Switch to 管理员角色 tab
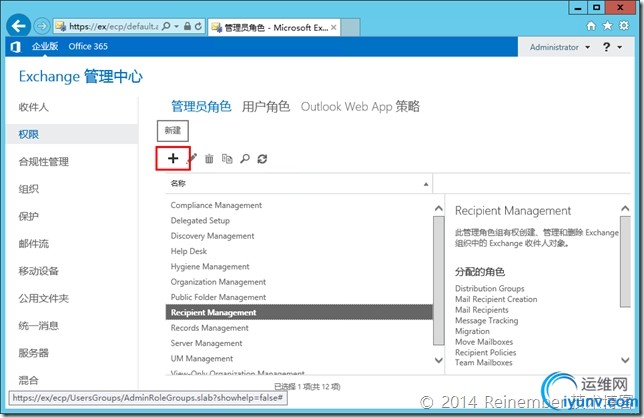This screenshot has height=418, width=644. 201,107
